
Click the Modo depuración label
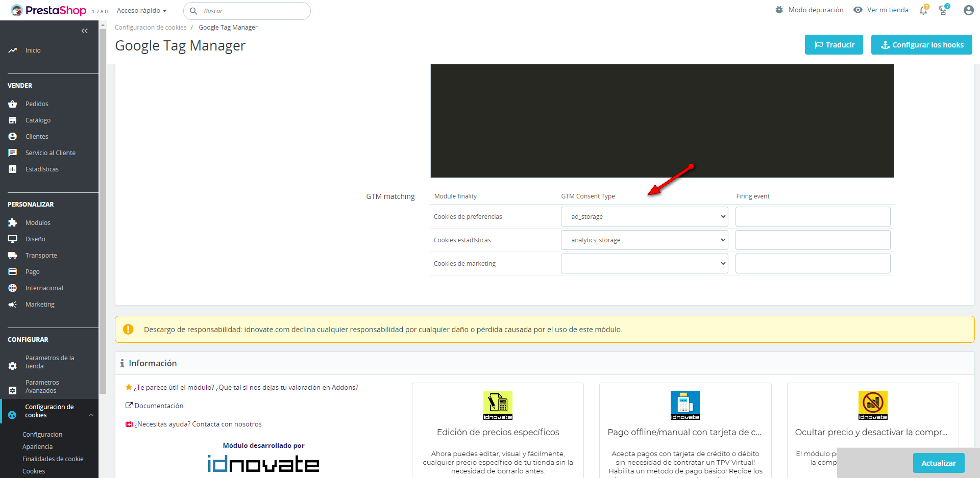click(x=816, y=10)
